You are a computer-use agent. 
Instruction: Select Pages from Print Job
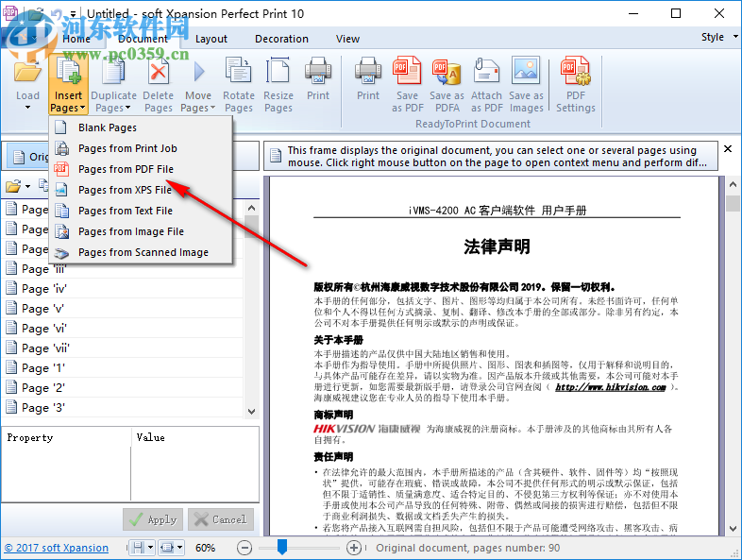[141, 148]
